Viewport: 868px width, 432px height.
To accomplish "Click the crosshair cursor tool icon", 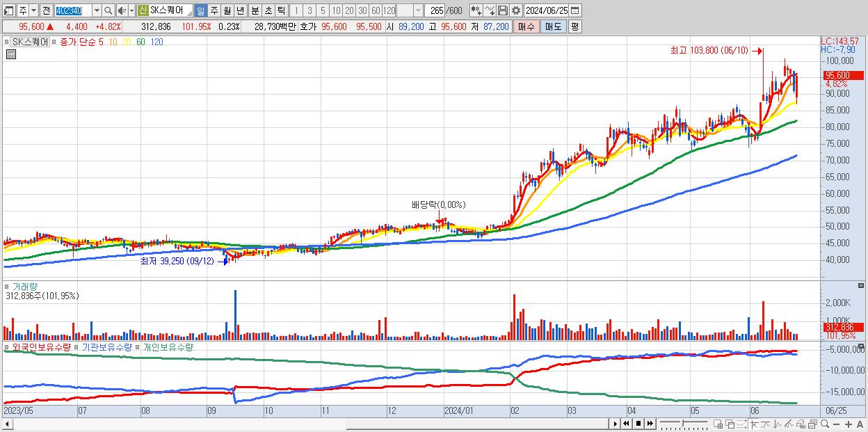I will pos(755,424).
